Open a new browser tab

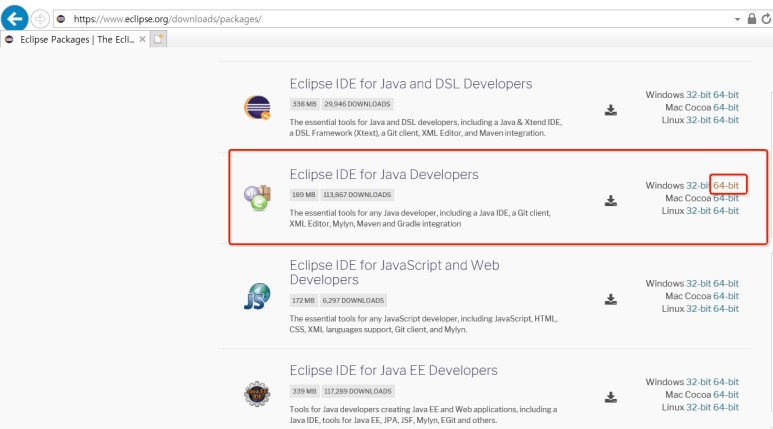click(x=158, y=39)
